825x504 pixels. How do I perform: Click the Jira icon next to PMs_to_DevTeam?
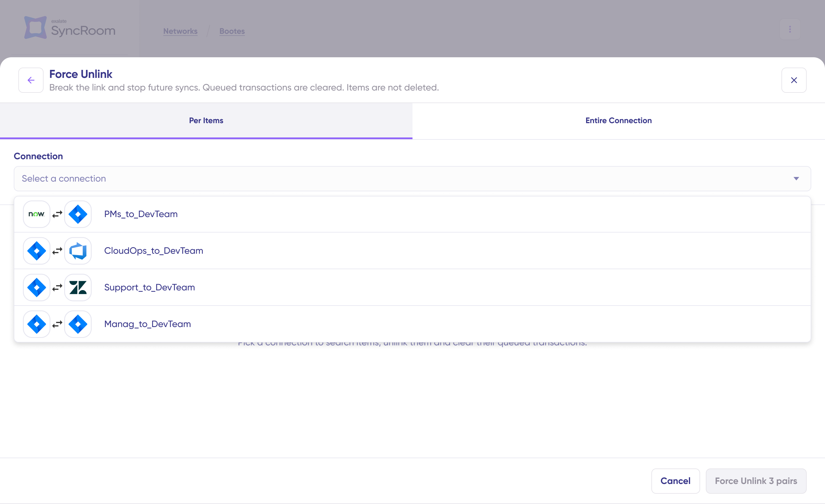click(78, 214)
